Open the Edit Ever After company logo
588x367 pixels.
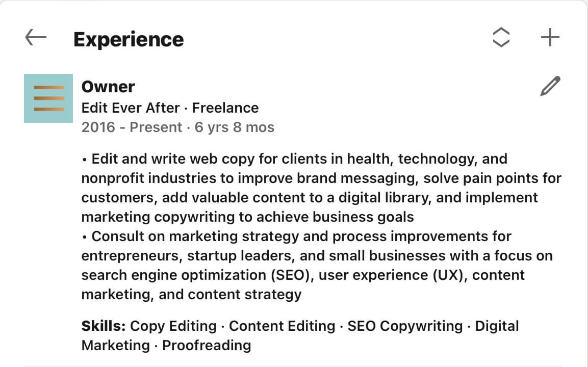click(x=48, y=98)
